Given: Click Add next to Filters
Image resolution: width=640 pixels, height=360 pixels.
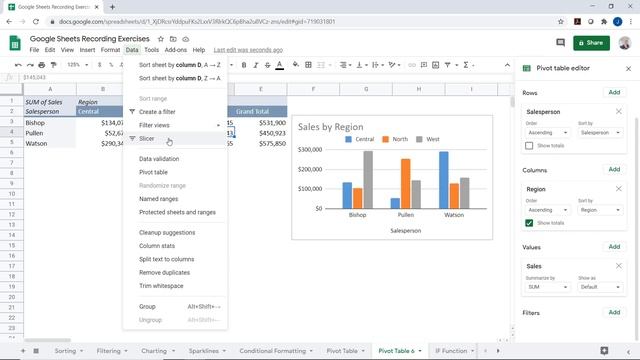Looking at the screenshot, I should [614, 312].
